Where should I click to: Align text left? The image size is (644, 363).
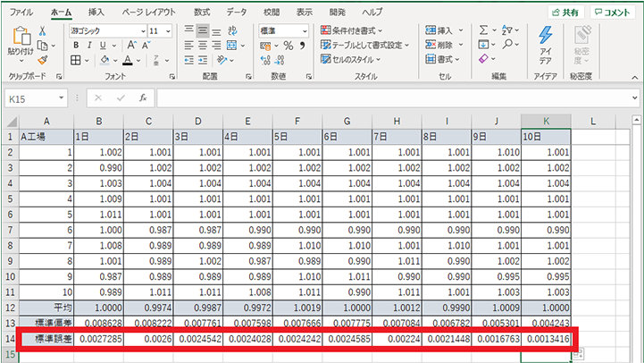coord(189,46)
